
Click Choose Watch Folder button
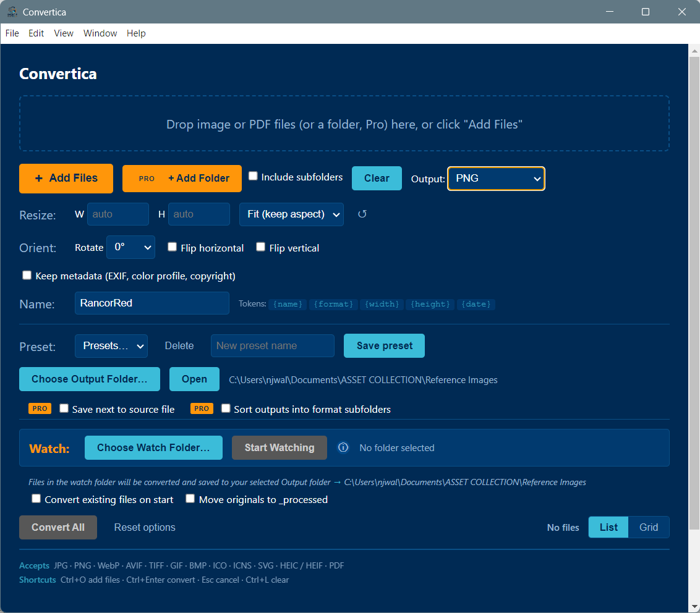point(153,447)
